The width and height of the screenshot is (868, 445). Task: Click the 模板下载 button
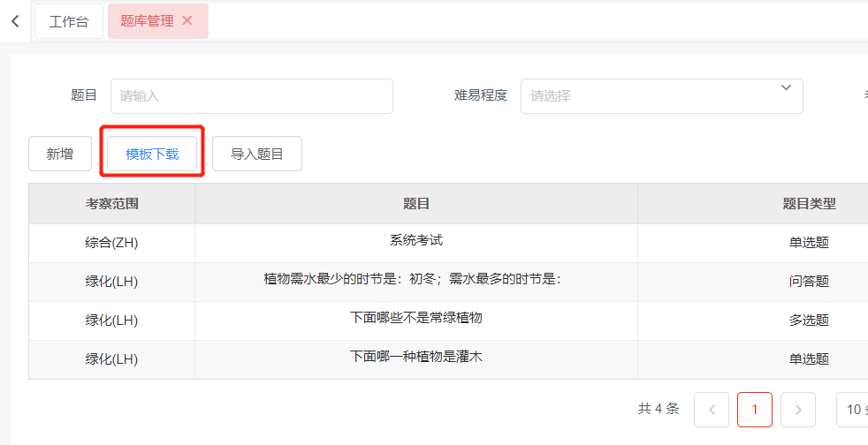pos(152,154)
